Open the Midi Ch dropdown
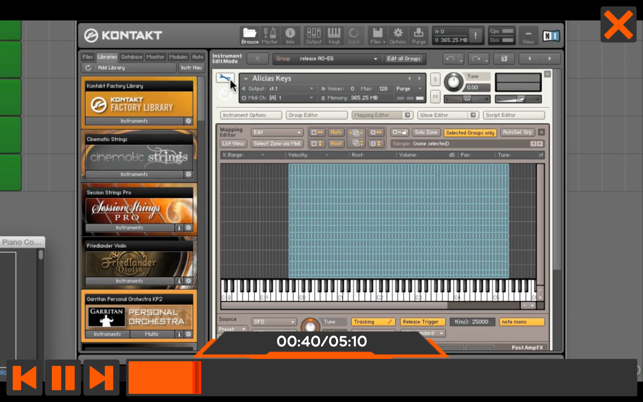The height and width of the screenshot is (402, 643). point(279,98)
